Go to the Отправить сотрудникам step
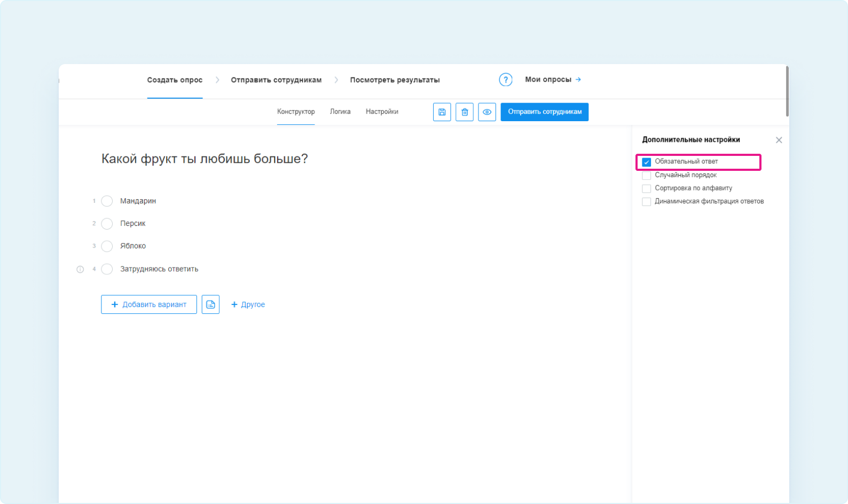848x504 pixels. [276, 80]
